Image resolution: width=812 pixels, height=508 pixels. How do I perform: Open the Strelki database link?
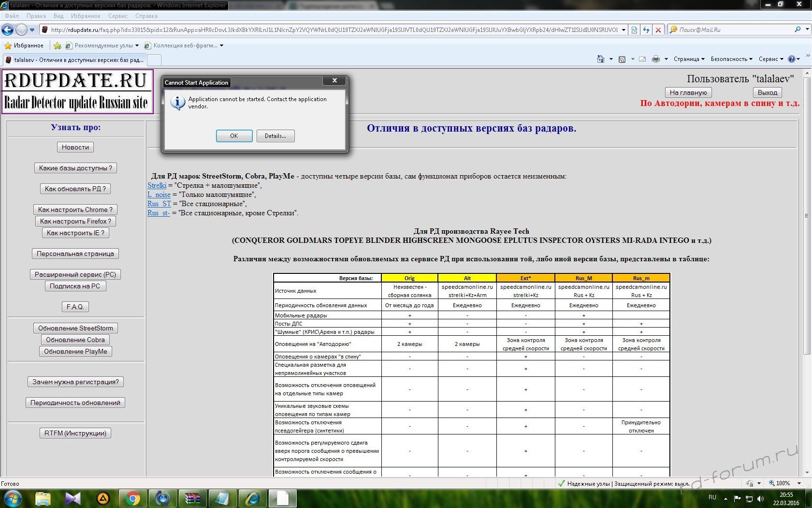157,185
